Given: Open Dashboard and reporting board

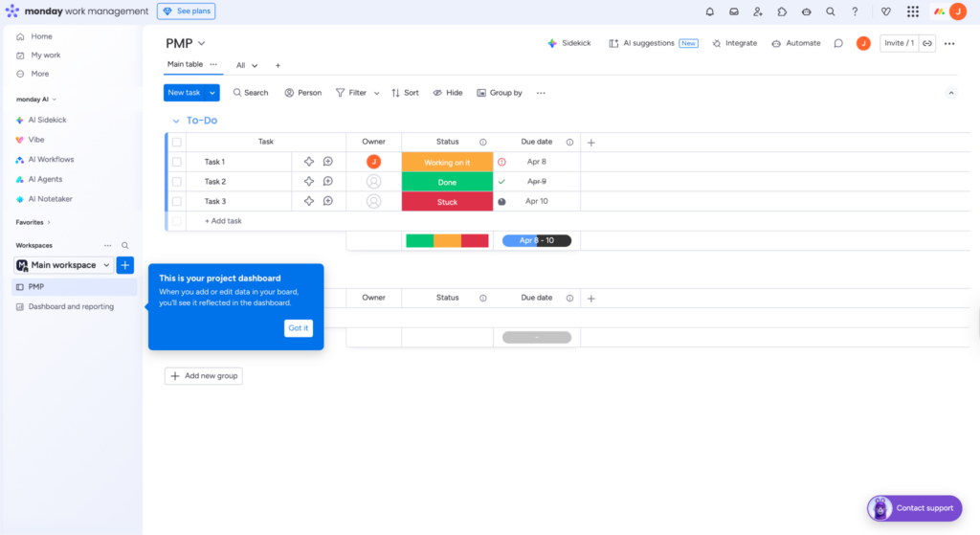Looking at the screenshot, I should point(71,306).
